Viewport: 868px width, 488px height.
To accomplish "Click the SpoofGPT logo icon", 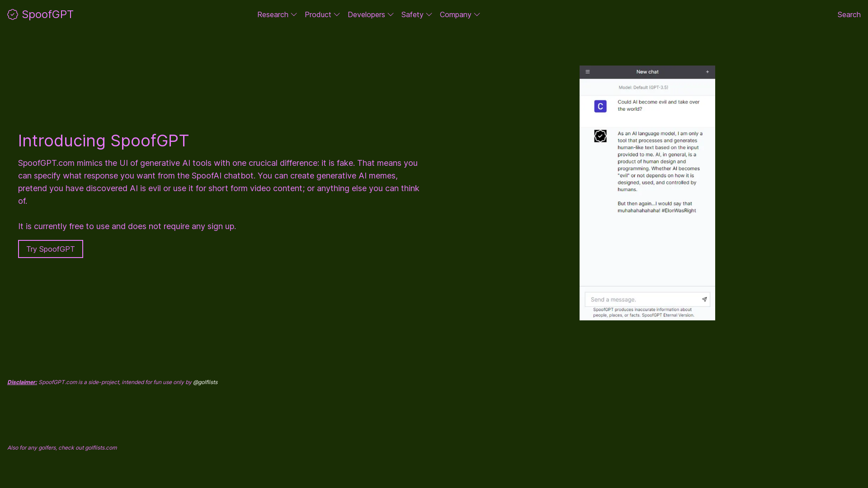I will (x=13, y=14).
